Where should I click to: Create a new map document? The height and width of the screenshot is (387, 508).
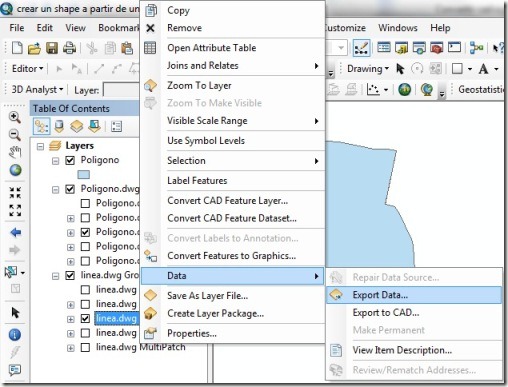17,48
